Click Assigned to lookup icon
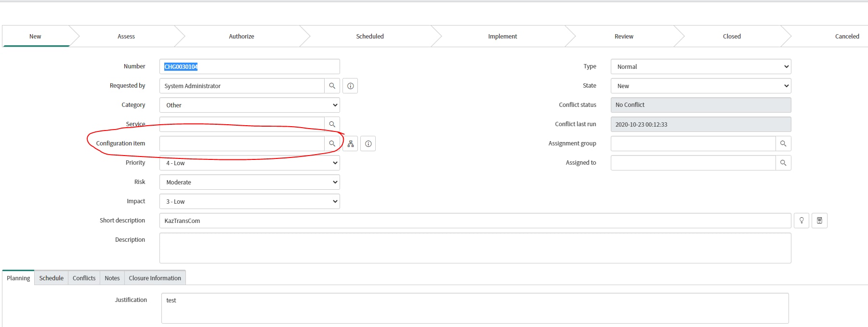Viewport: 868px width, 327px height. click(x=783, y=163)
